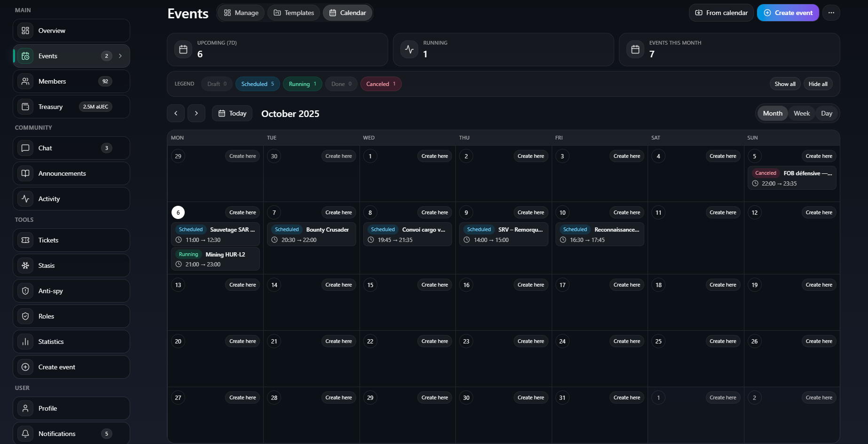Open Stasis using the snowflake icon
Screen dimensions: 868x444
coord(25,265)
